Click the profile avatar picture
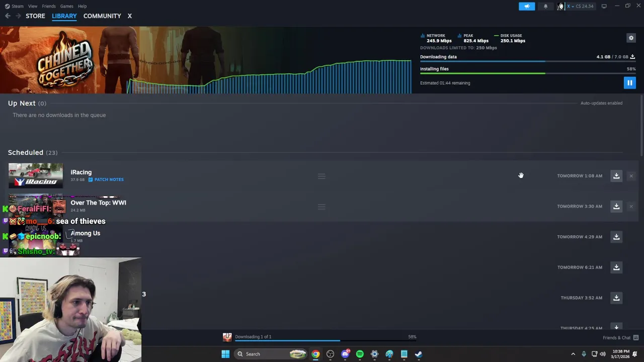644x362 pixels. pyautogui.click(x=560, y=7)
